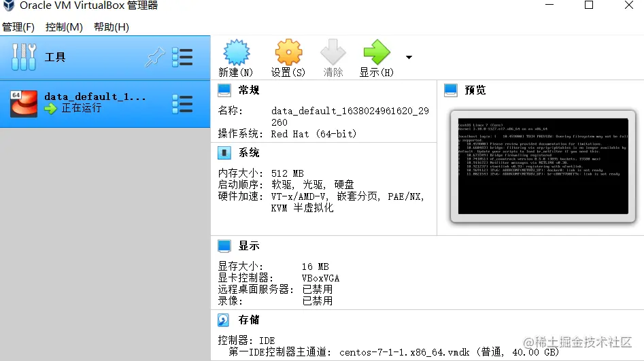
Task: Click the Show (显示) green arrow icon
Action: tap(377, 52)
